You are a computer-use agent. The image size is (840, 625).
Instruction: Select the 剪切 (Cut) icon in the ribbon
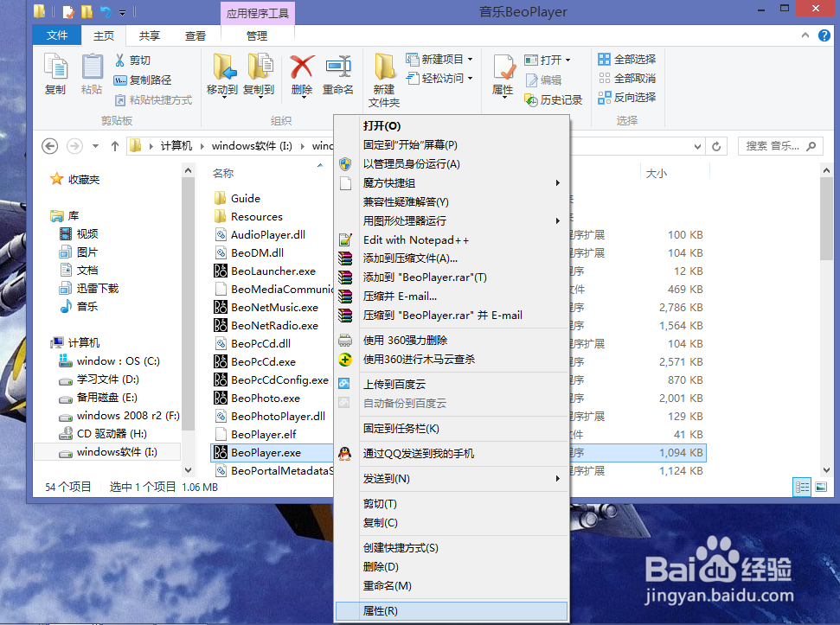(x=134, y=60)
